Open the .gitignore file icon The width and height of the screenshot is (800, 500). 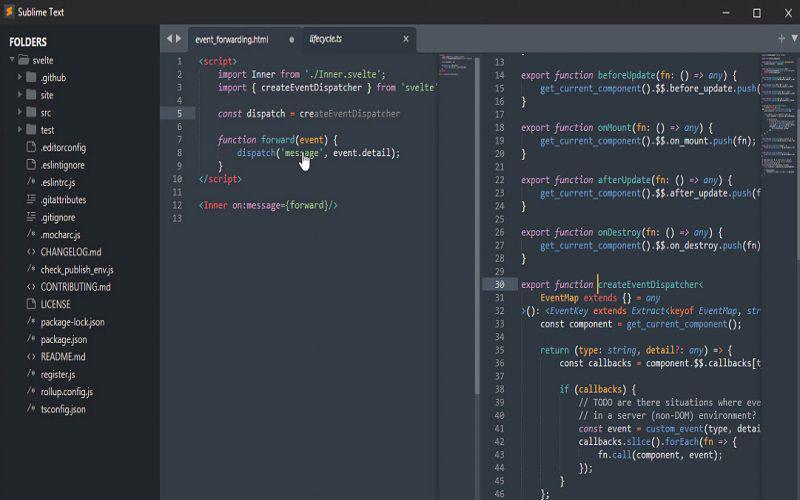[31, 217]
